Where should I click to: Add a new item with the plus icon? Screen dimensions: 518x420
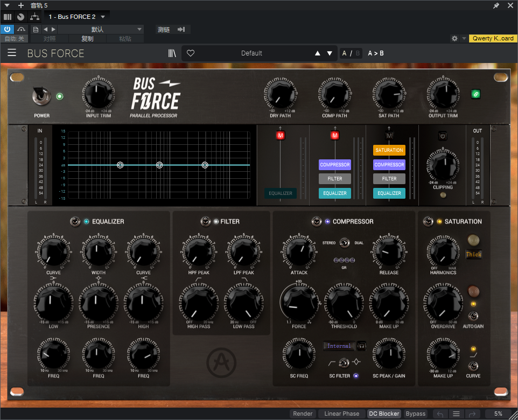point(21,5)
